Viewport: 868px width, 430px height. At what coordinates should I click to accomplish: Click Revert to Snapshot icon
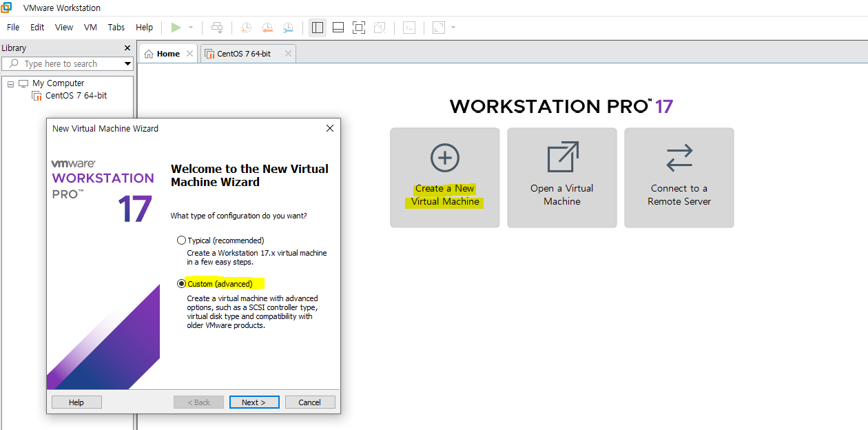pyautogui.click(x=267, y=28)
